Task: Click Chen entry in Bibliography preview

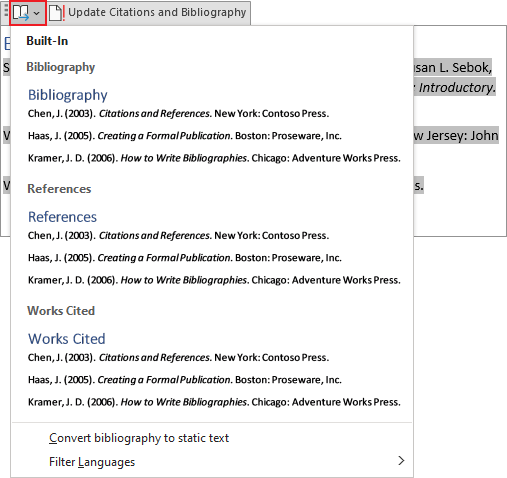Action: 178,114
